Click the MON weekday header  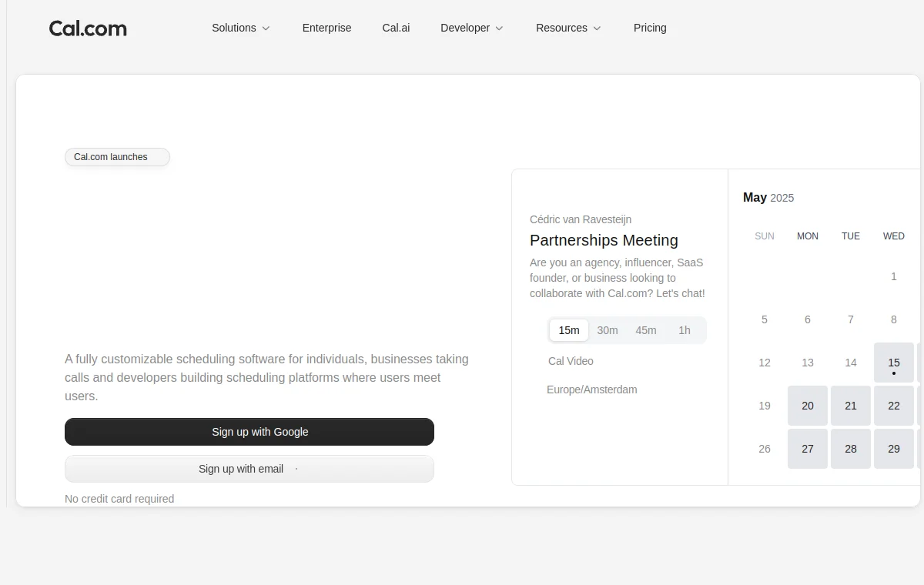pyautogui.click(x=808, y=236)
